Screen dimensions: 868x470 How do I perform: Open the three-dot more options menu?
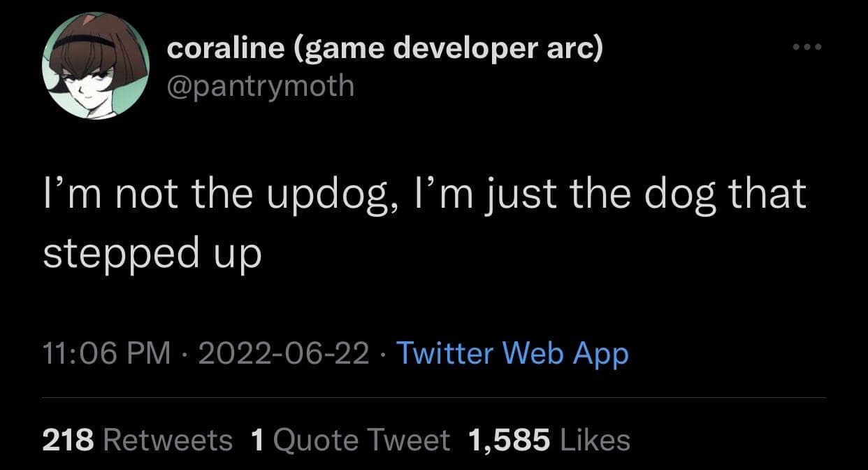click(808, 48)
